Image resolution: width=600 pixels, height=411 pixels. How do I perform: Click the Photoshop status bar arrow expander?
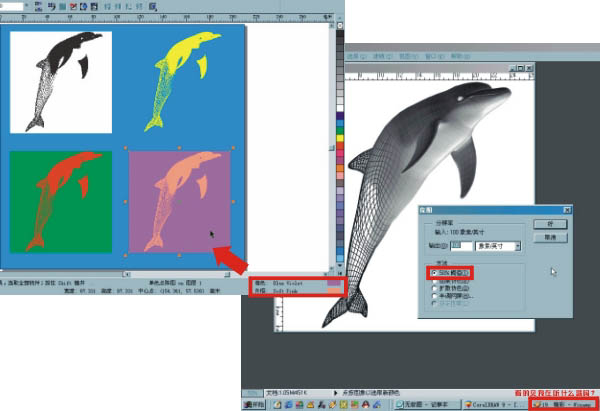[336, 393]
